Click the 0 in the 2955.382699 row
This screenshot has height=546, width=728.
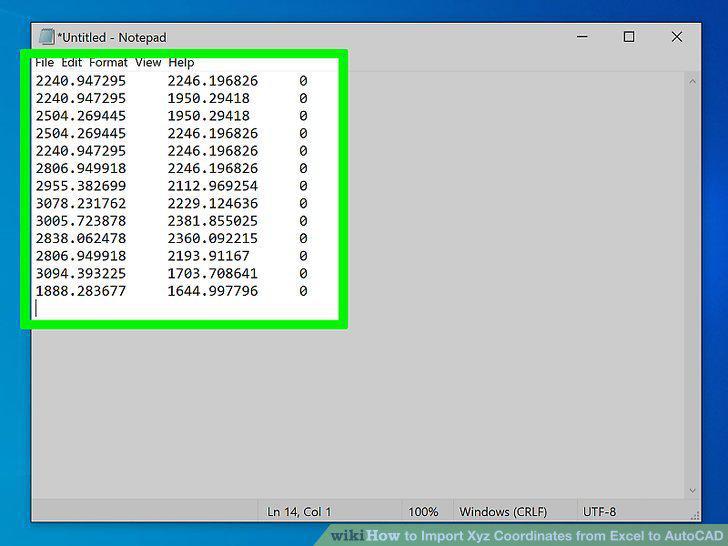click(x=303, y=186)
